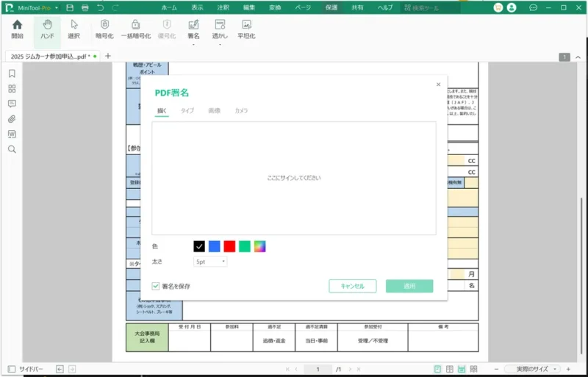
Task: Open 一括暗号化 batch encryption
Action: (x=136, y=29)
